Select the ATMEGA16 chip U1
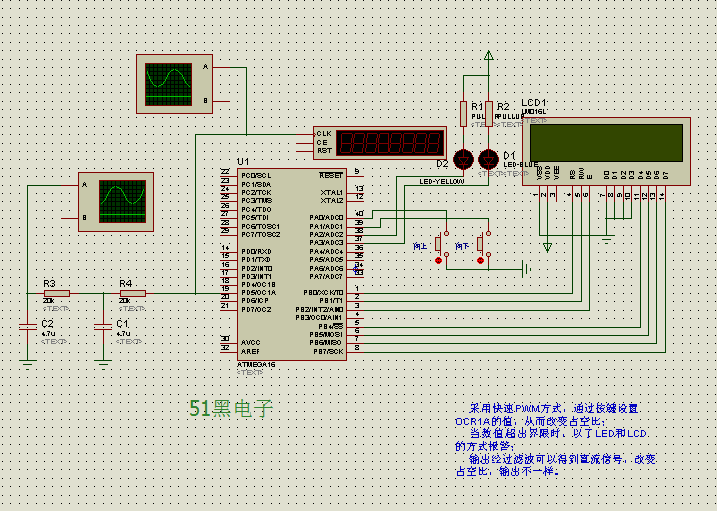 pos(292,264)
